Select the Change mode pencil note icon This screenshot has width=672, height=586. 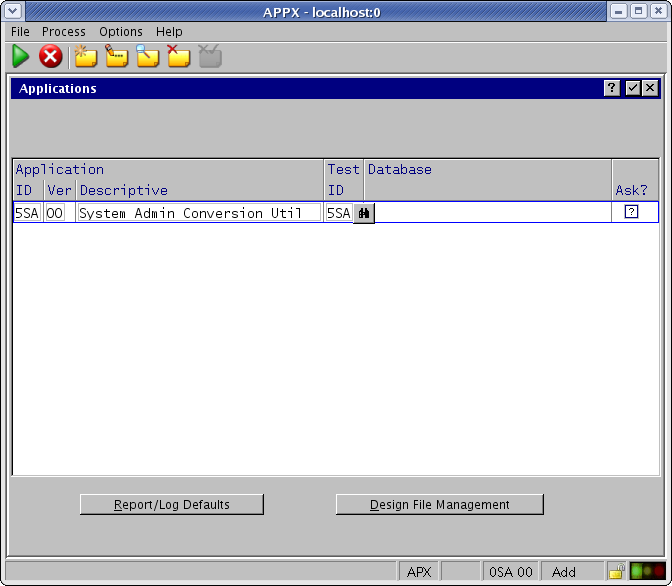[x=117, y=57]
